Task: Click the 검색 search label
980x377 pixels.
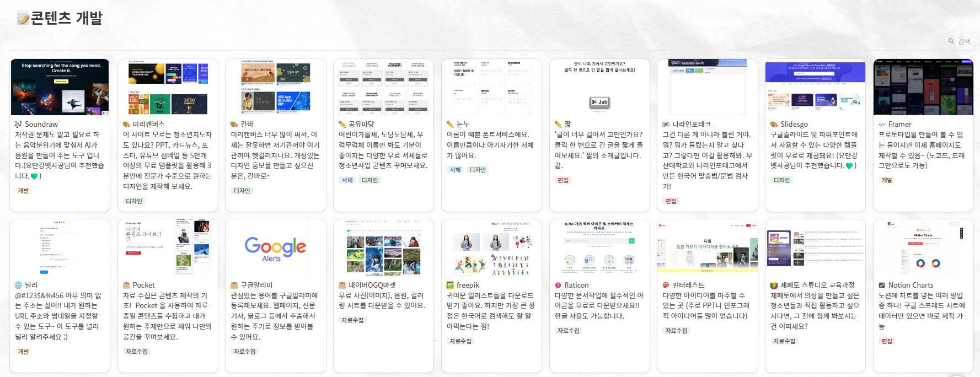Action: pos(964,41)
